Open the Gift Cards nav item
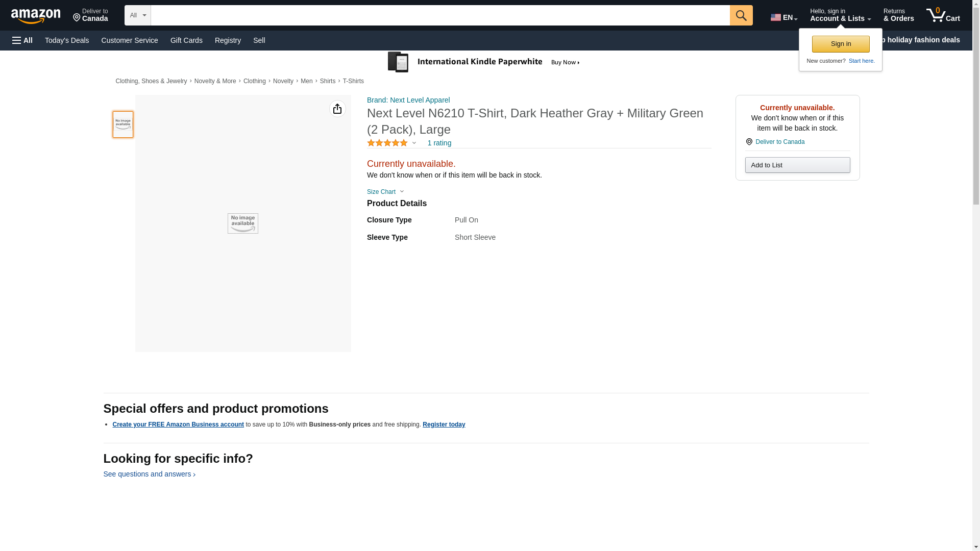980x551 pixels. click(186, 40)
